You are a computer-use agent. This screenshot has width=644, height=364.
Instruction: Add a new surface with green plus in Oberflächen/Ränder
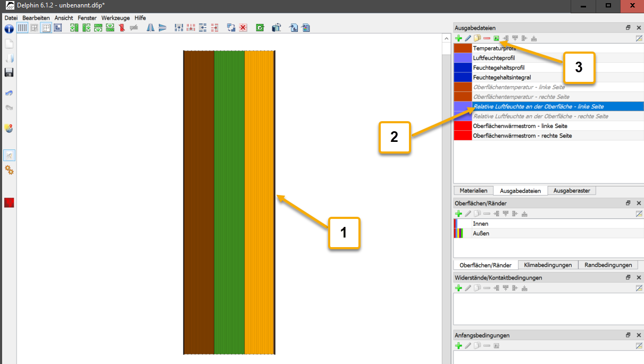pos(458,213)
